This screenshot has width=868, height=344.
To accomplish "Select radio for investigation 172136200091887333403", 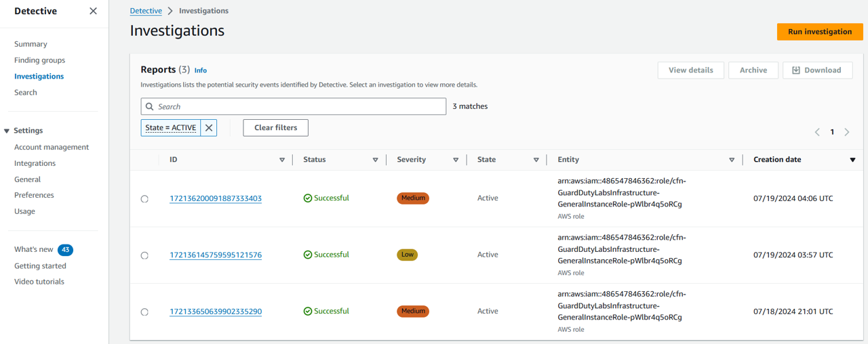I will [x=144, y=199].
